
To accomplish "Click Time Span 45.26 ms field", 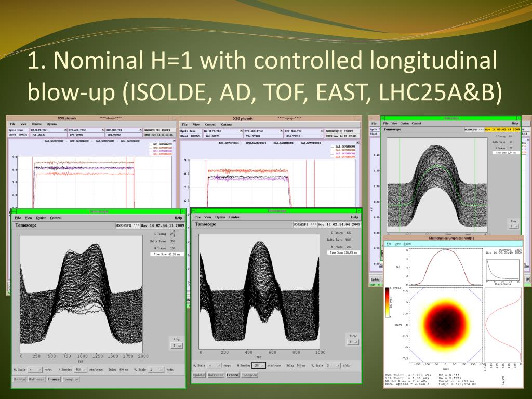I will point(167,254).
